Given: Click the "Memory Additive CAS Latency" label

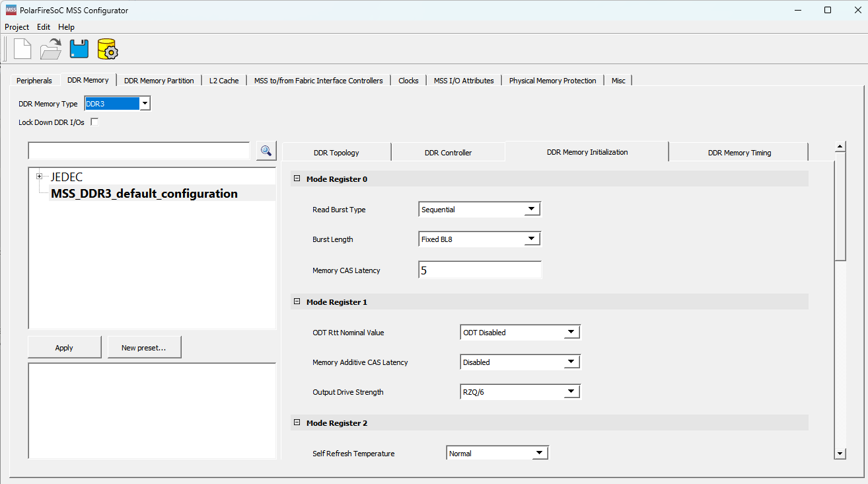Looking at the screenshot, I should [x=360, y=362].
